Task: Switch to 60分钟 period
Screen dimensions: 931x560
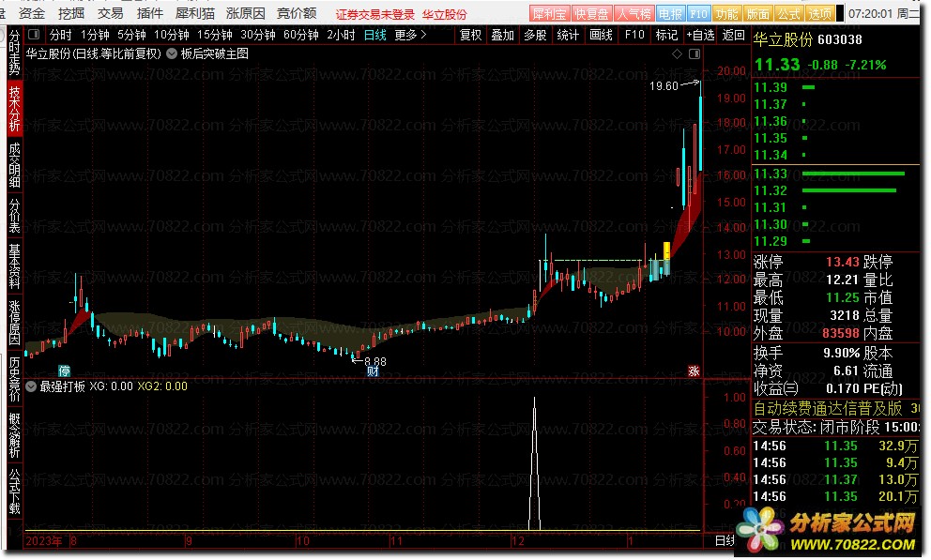Action: [301, 35]
